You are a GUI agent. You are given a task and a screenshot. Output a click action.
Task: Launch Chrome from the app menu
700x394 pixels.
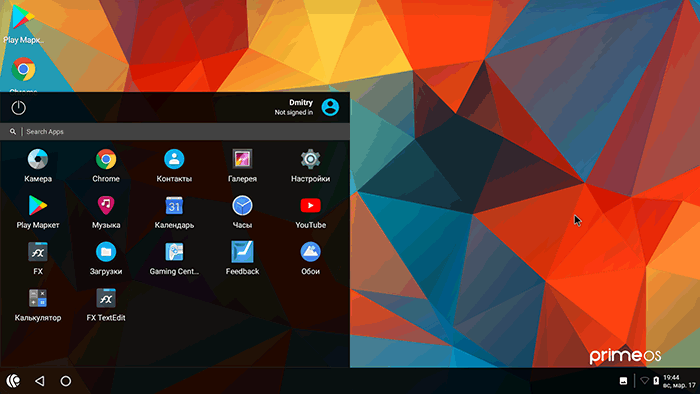[106, 166]
